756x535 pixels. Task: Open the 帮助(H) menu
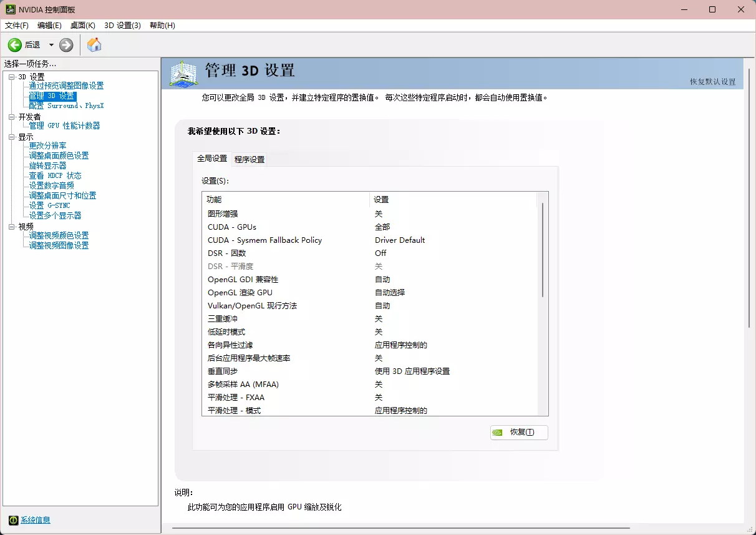(x=162, y=26)
